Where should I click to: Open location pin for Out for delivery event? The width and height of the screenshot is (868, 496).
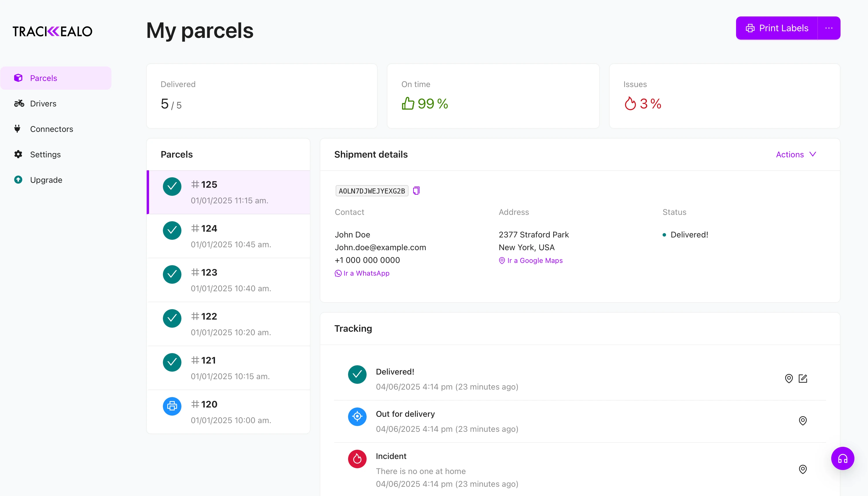(x=803, y=421)
